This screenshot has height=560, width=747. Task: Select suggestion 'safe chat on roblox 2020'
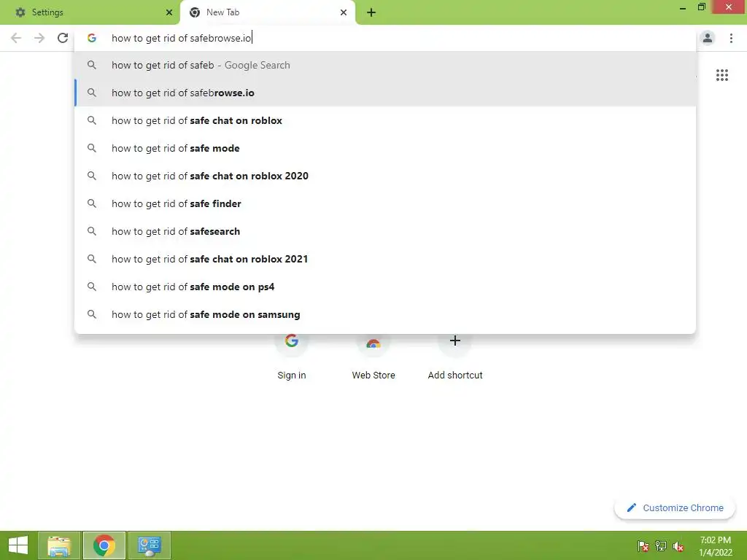pyautogui.click(x=385, y=176)
